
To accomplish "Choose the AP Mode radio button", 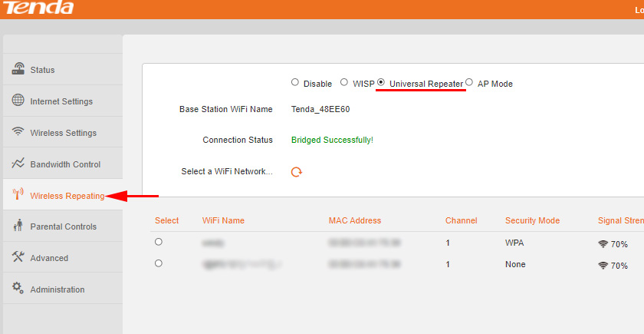I will (469, 83).
